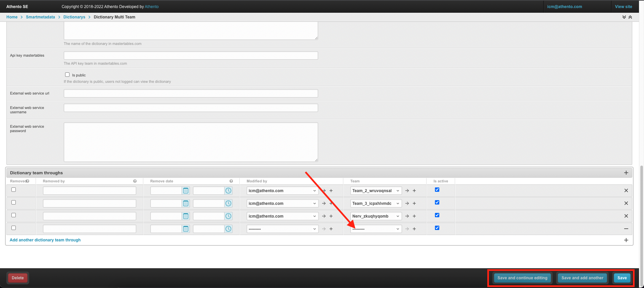Viewport: 644px width, 288px height.
Task: Open Smartmetadata breadcrumb
Action: pyautogui.click(x=40, y=17)
